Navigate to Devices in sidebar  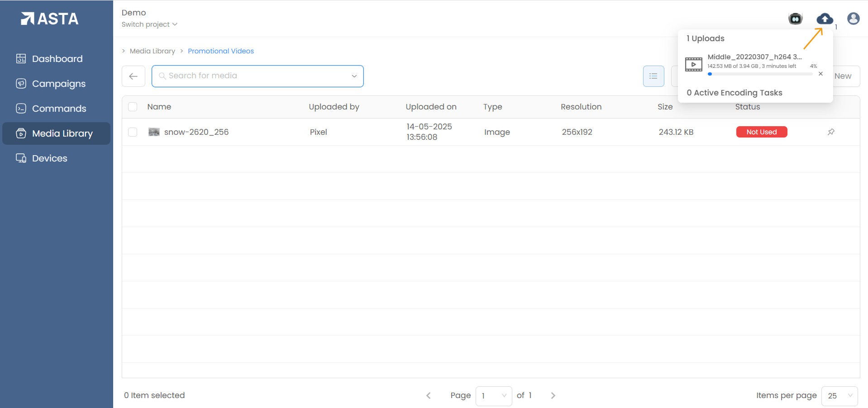coord(49,158)
